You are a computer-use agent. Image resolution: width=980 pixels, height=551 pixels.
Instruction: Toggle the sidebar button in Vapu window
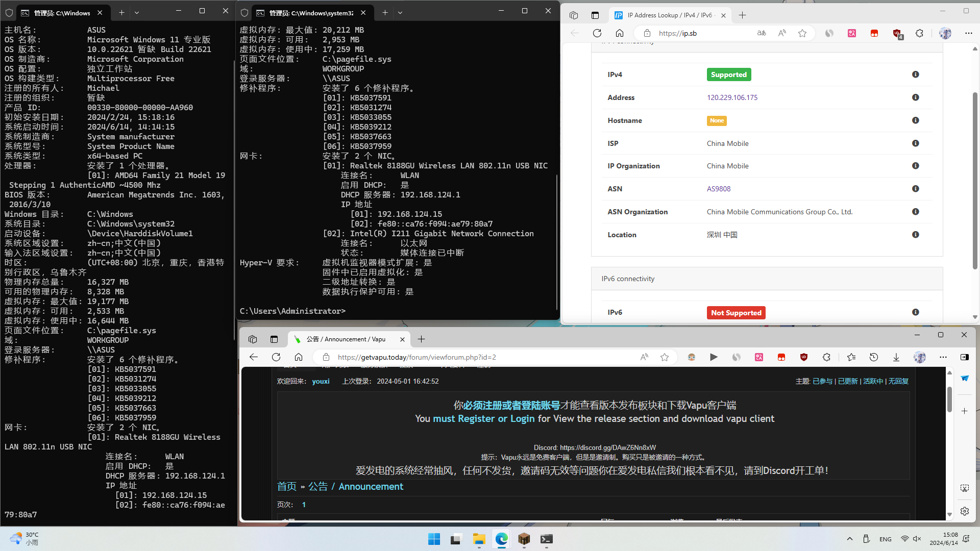(x=965, y=357)
